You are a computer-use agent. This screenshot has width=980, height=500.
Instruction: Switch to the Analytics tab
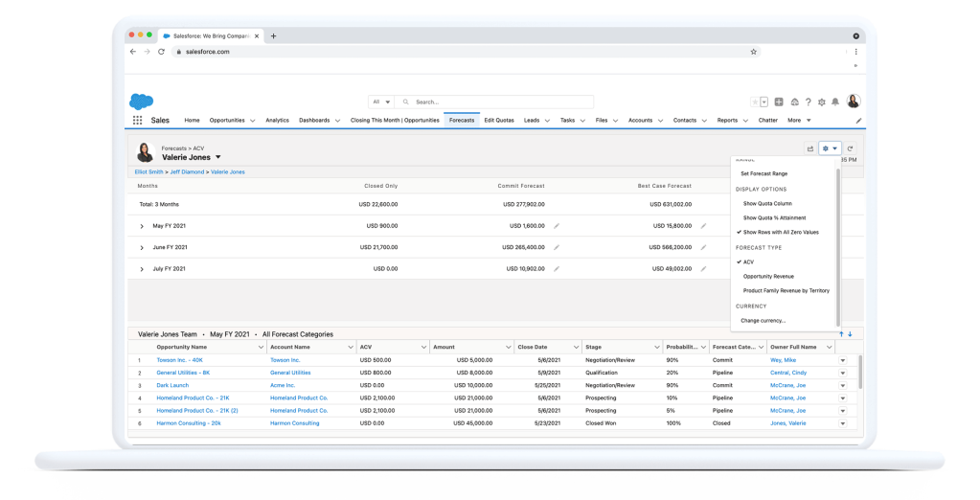[x=277, y=120]
